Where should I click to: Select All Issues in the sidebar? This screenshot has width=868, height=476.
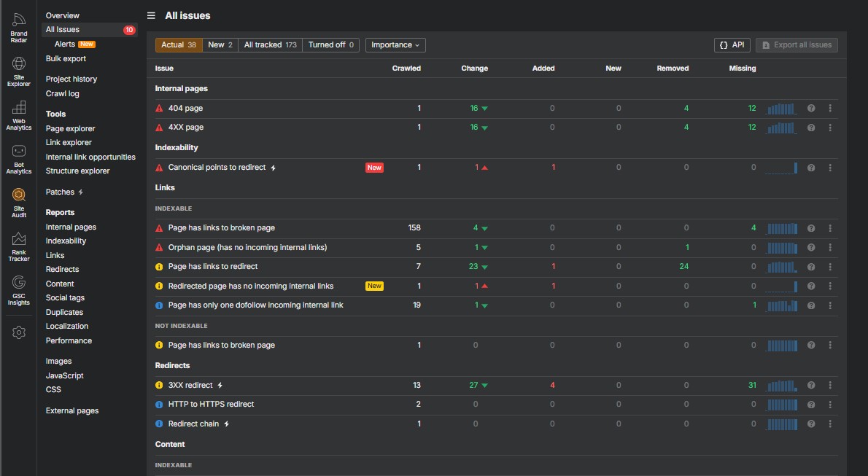coord(89,29)
